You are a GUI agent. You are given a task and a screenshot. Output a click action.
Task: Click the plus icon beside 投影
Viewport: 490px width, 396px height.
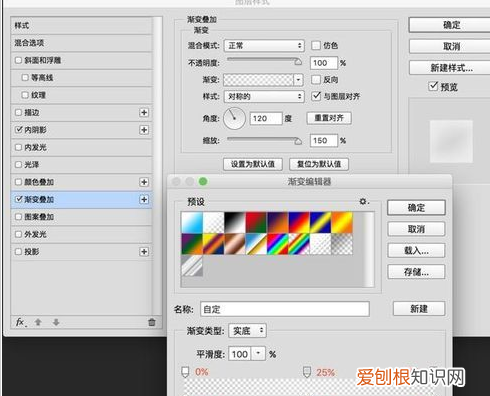pyautogui.click(x=144, y=251)
